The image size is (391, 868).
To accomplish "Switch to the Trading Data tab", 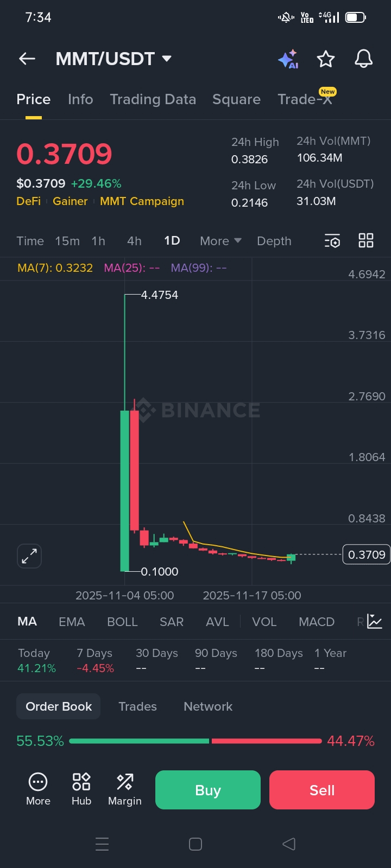I will [153, 99].
